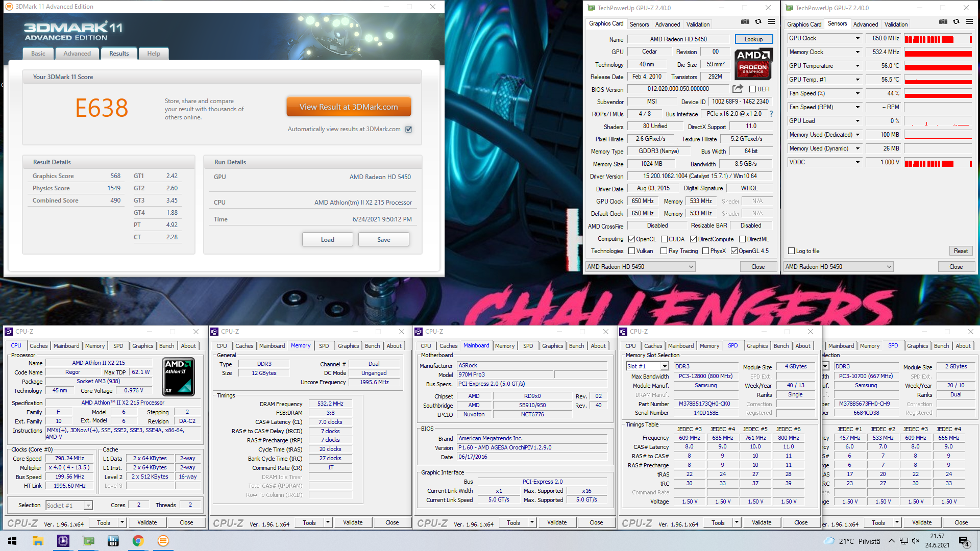The height and width of the screenshot is (551, 980).
Task: Click the GPU-Z green card taskbar icon
Action: [88, 541]
